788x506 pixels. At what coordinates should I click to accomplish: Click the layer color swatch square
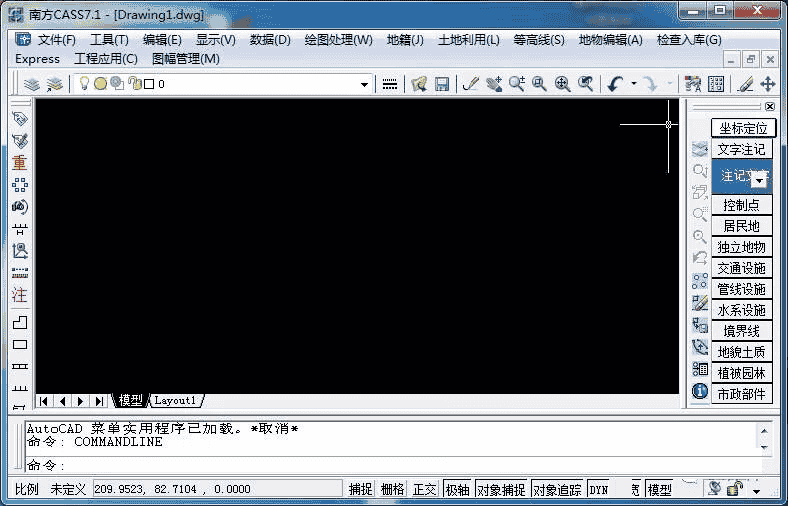point(149,85)
